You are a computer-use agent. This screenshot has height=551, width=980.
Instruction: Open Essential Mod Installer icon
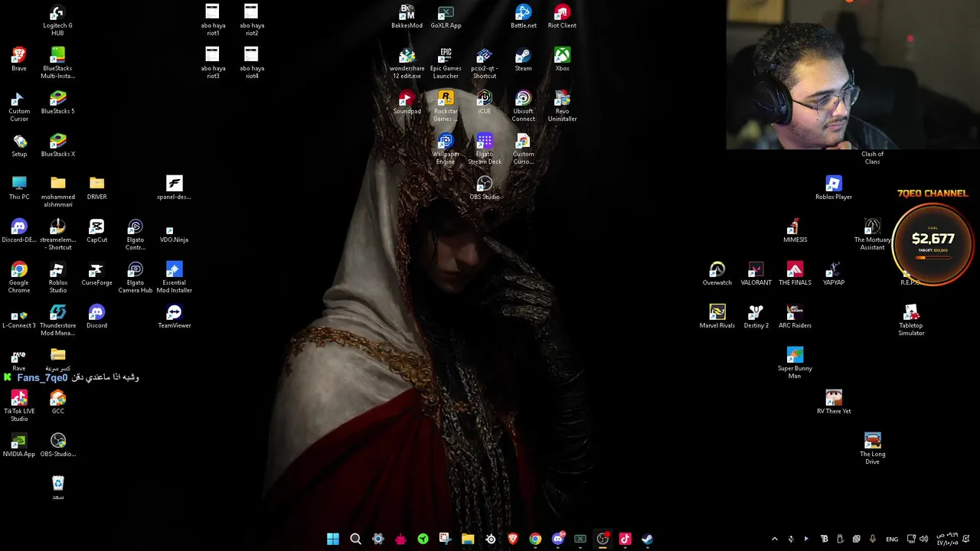(x=174, y=278)
